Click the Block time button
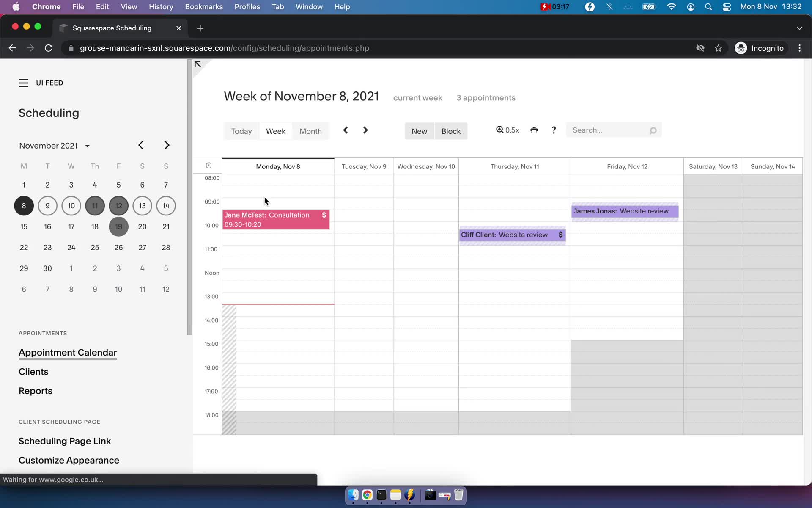The image size is (812, 508). (x=451, y=130)
